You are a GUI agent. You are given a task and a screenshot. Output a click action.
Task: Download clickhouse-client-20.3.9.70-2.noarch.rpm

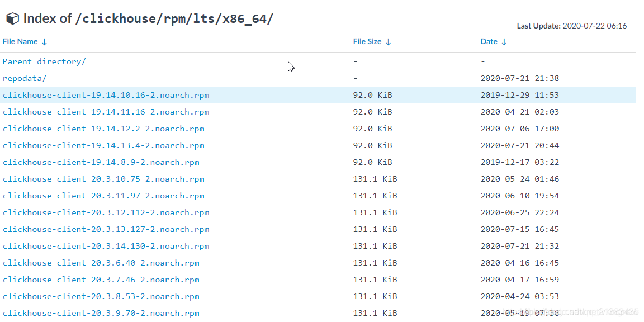101,314
